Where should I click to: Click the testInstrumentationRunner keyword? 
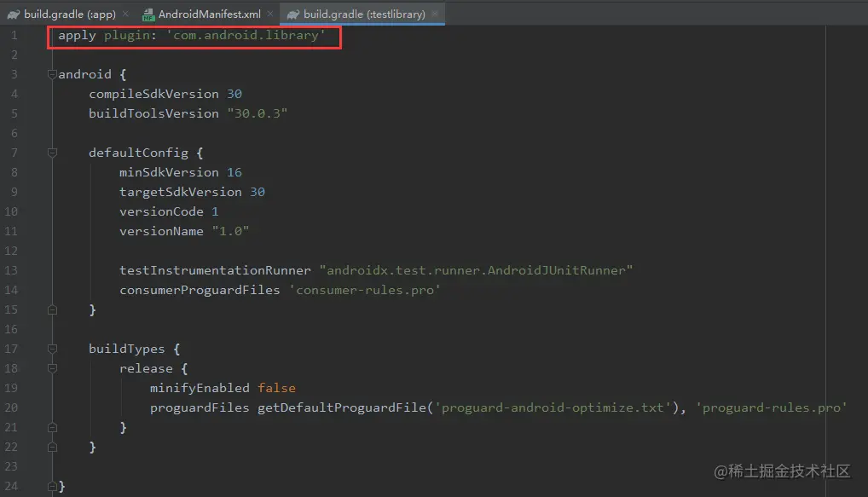pos(215,270)
